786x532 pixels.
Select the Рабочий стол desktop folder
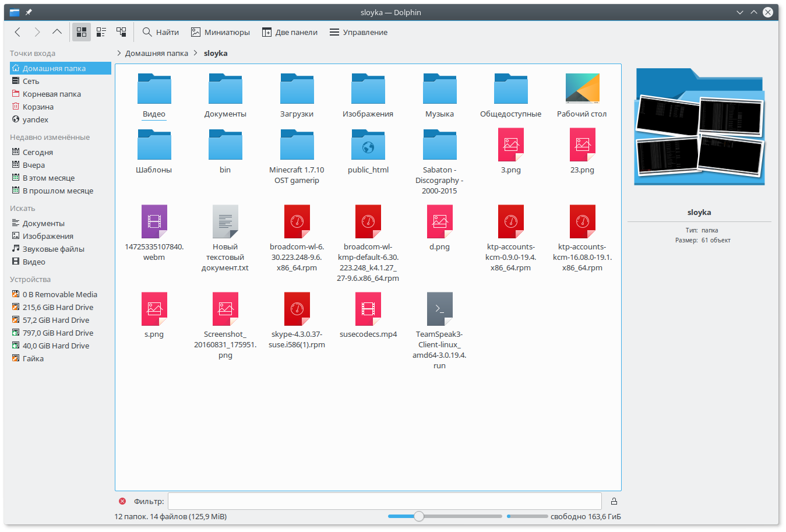(x=582, y=89)
